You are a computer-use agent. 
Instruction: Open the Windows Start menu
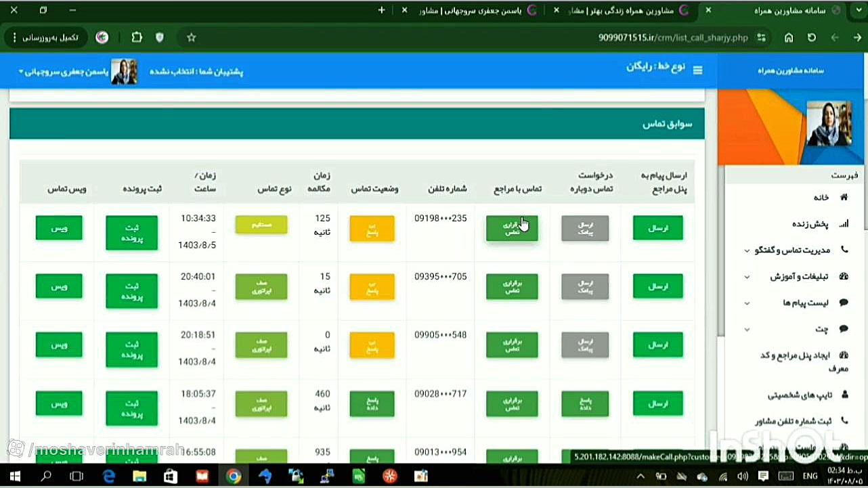(14, 476)
